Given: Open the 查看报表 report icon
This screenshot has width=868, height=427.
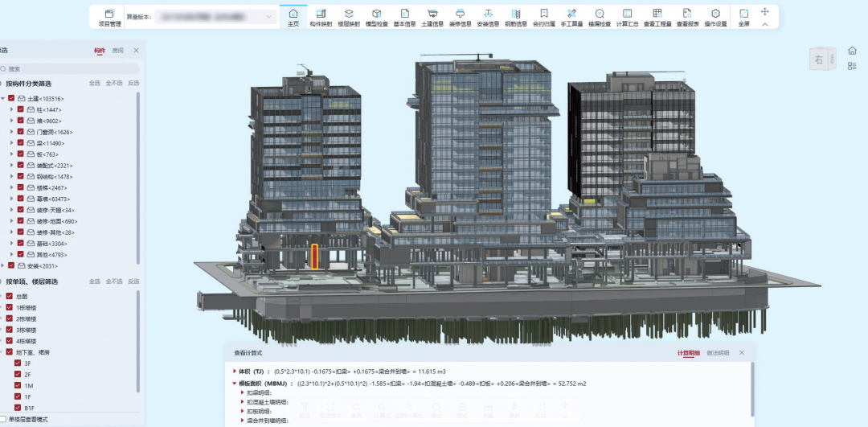Looking at the screenshot, I should [687, 17].
